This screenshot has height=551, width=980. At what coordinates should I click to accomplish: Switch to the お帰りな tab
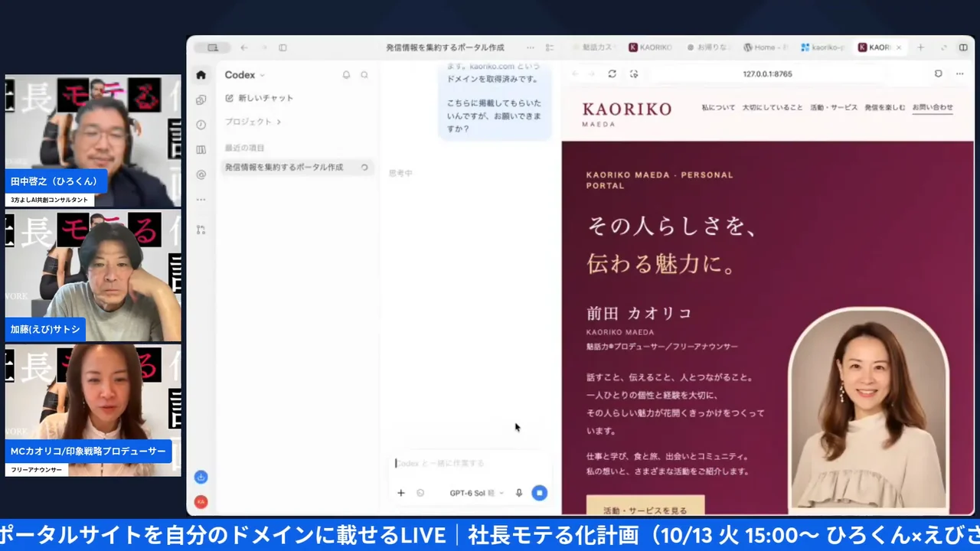click(707, 47)
